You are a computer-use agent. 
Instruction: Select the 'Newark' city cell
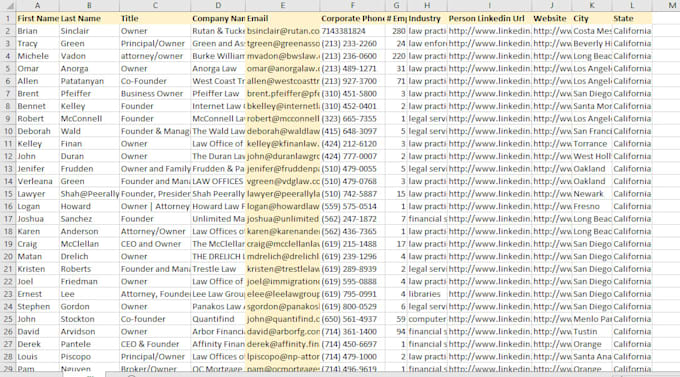tap(592, 194)
